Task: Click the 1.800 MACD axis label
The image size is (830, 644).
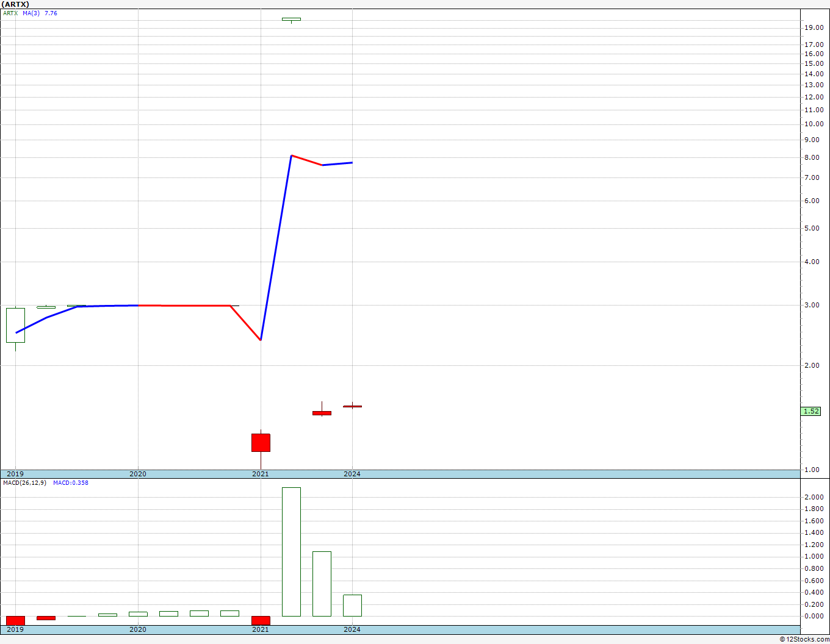Action: click(x=814, y=509)
